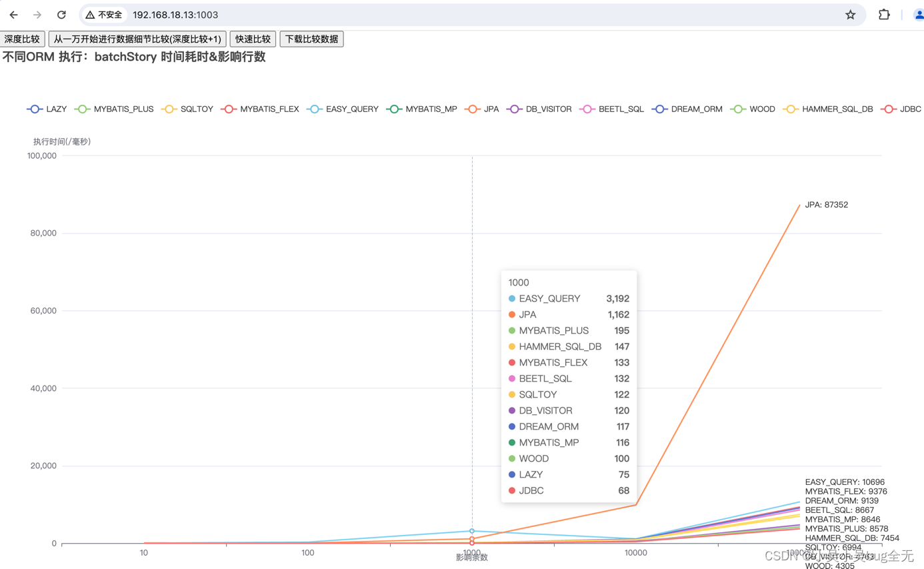This screenshot has height=569, width=924.
Task: Click tooltip row MYBATIS_PLUS 195
Action: click(569, 331)
